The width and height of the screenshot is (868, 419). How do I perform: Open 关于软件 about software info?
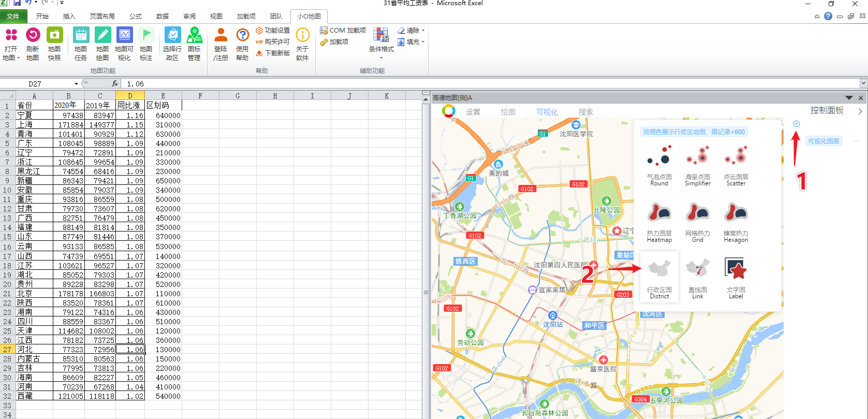[x=302, y=45]
